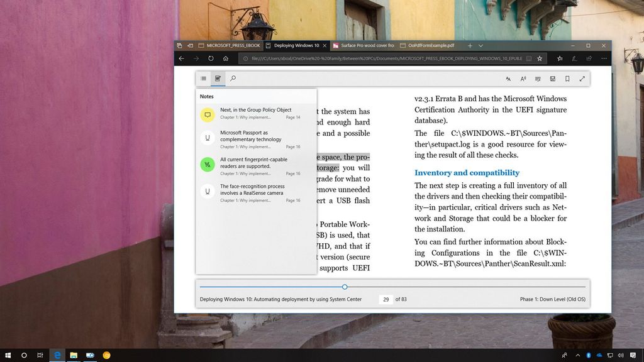The image size is (644, 362).
Task: Click the refresh page button
Action: tap(210, 58)
